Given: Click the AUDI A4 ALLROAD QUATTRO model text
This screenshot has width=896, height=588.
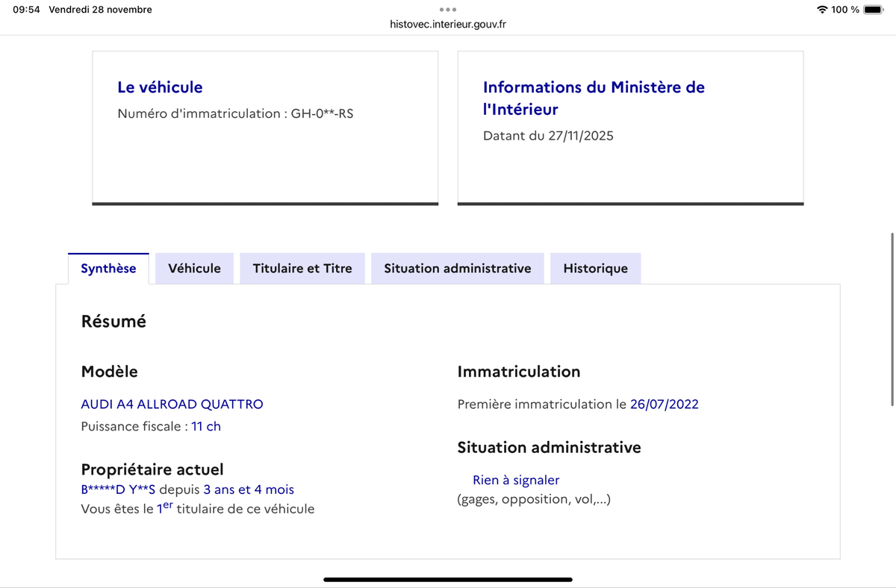Looking at the screenshot, I should [x=172, y=404].
